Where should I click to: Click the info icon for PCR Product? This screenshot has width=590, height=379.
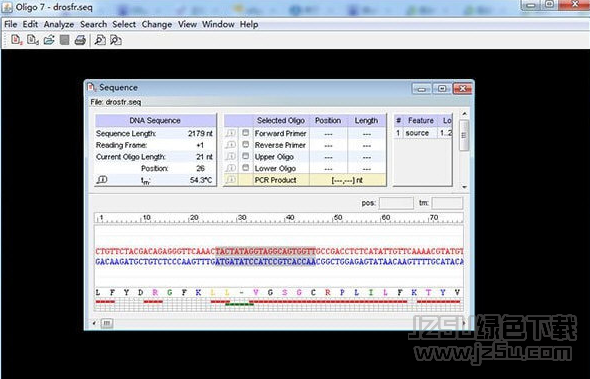(x=231, y=180)
